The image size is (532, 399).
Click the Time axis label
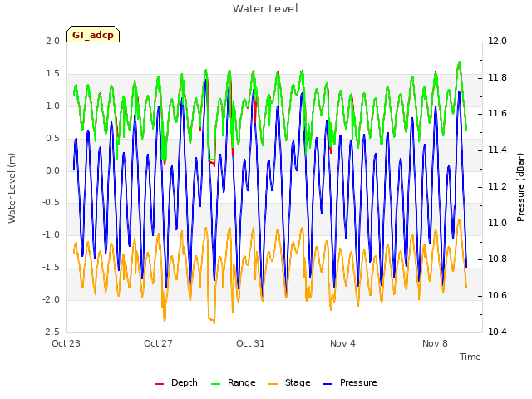[x=470, y=357]
